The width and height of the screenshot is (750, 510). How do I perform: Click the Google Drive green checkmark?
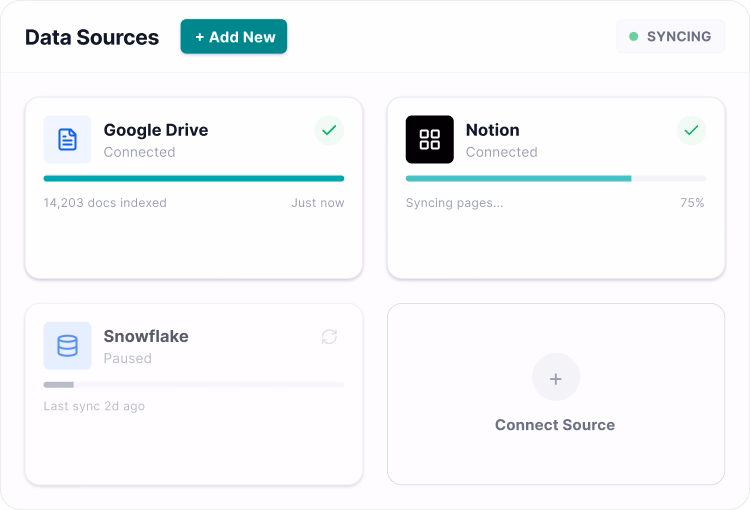(x=329, y=130)
